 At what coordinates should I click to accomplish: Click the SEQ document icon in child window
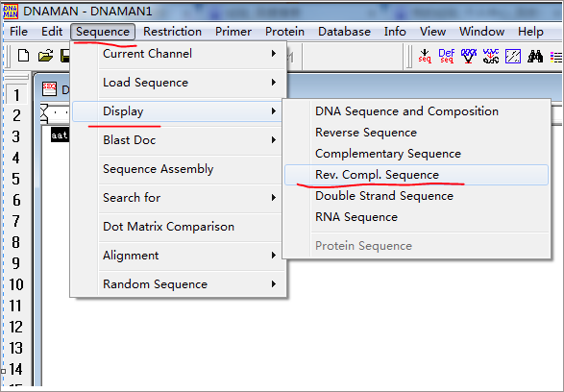point(49,88)
